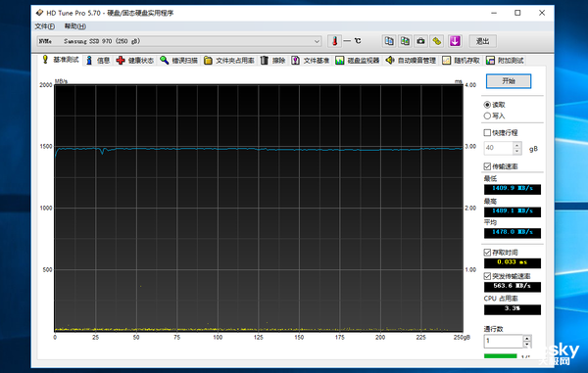The width and height of the screenshot is (588, 373).
Task: Toggle the 存取时间 access time checkbox
Action: (487, 252)
